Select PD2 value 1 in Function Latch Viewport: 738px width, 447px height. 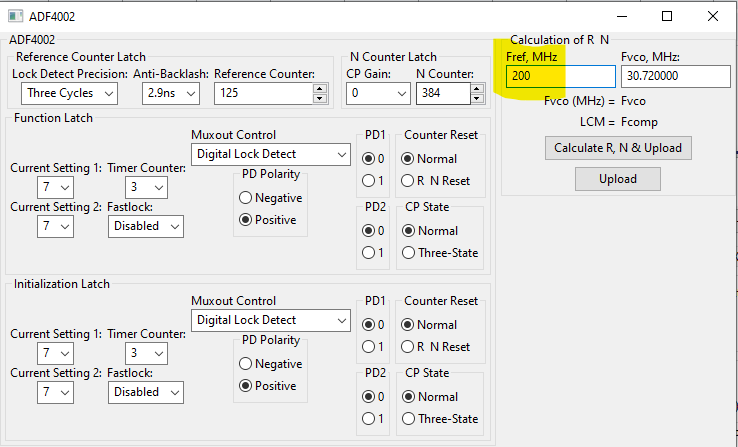tap(373, 253)
